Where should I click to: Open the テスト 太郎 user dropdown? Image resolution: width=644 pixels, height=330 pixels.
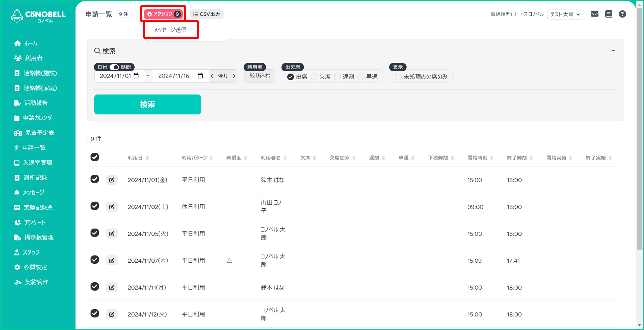pyautogui.click(x=565, y=14)
